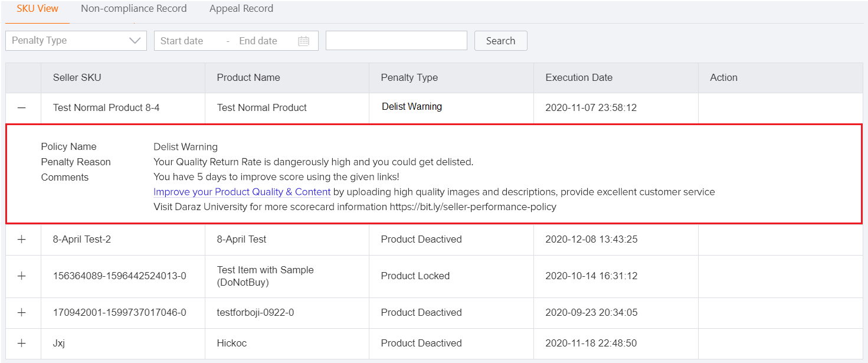The height and width of the screenshot is (363, 868).
Task: Select the Hickoc product name cell
Action: [x=232, y=344]
